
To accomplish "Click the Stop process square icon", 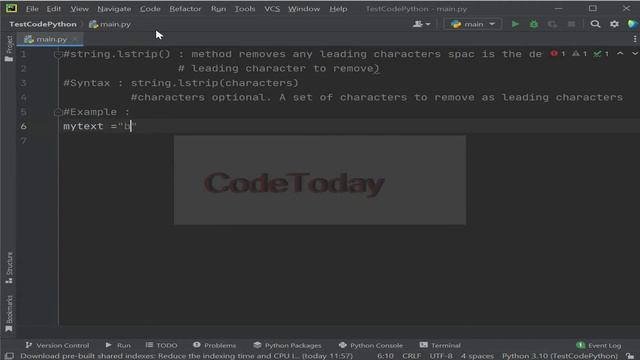I will click(x=571, y=24).
